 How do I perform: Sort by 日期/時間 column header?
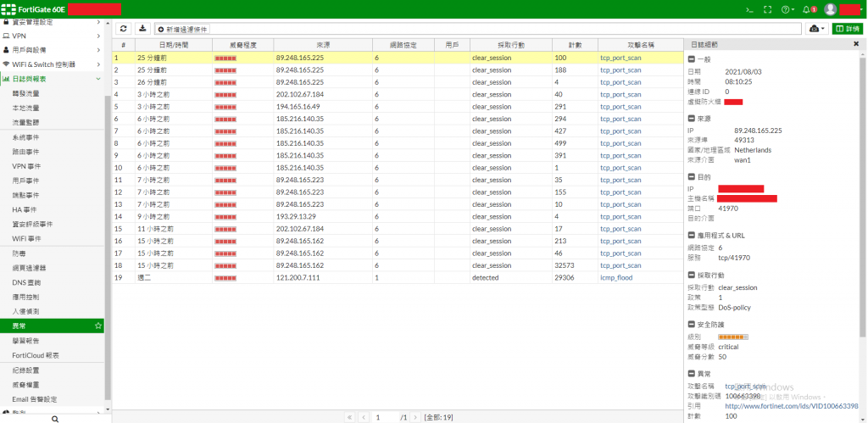(173, 45)
